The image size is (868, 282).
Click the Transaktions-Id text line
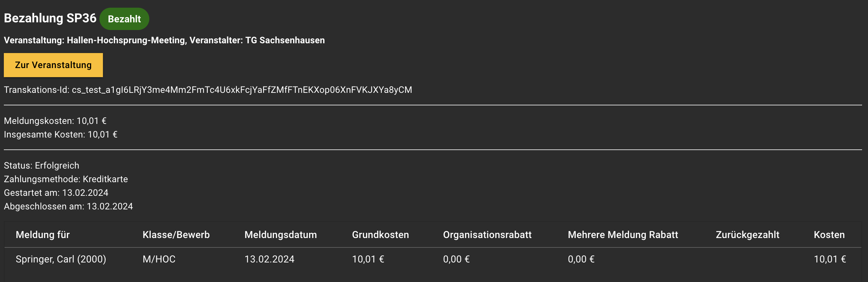point(208,90)
